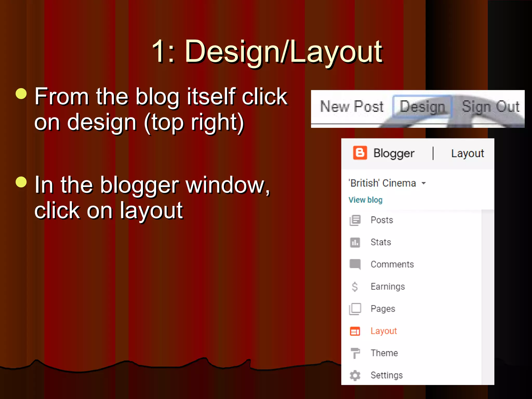Open the View blog link
Screen dimensions: 532x399
365,200
